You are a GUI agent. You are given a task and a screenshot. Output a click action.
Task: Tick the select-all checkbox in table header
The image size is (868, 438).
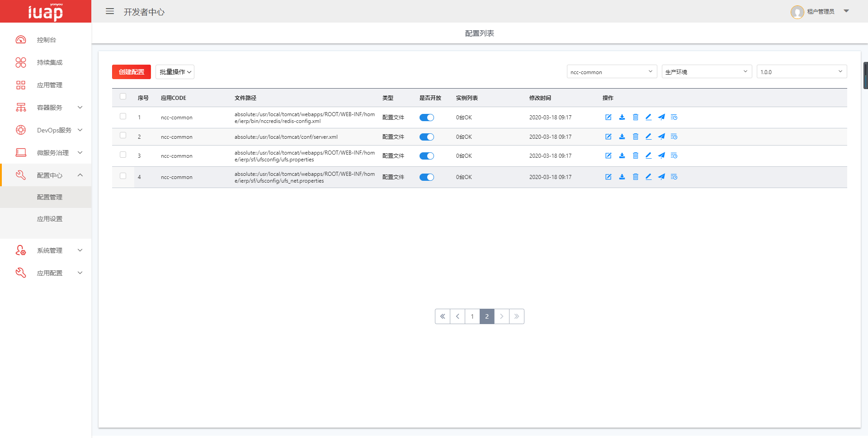click(123, 96)
